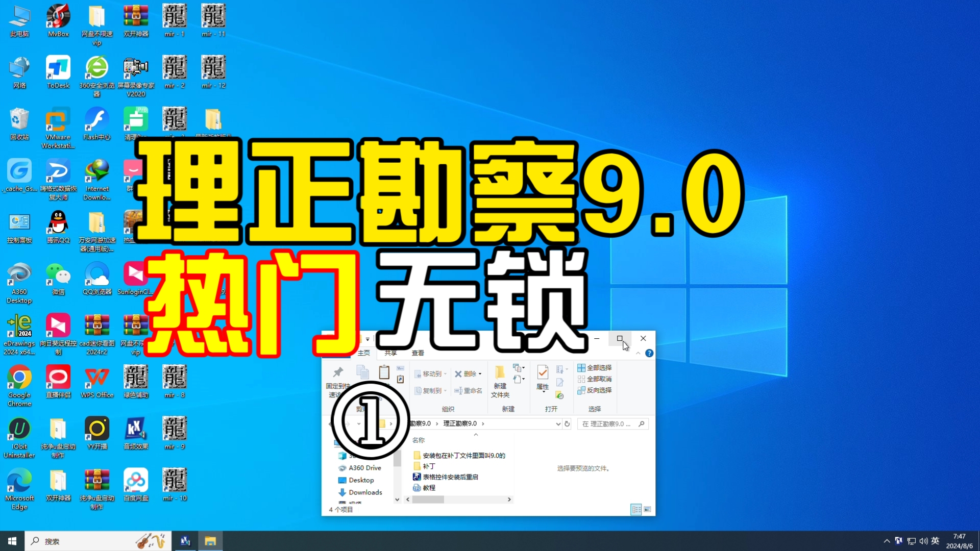Open WPS Office from the desktop
Screen dimensions: 980x551
pyautogui.click(x=97, y=376)
